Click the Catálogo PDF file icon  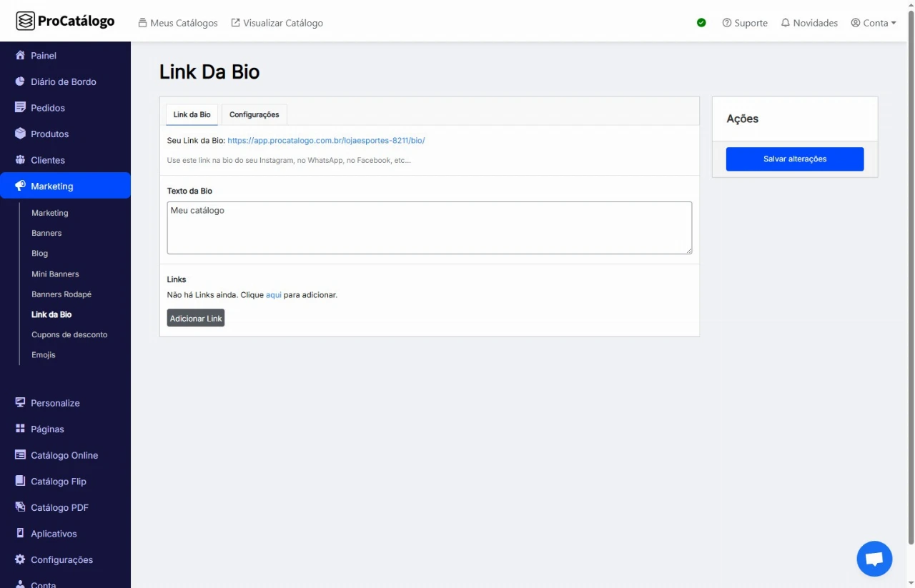[x=20, y=507]
